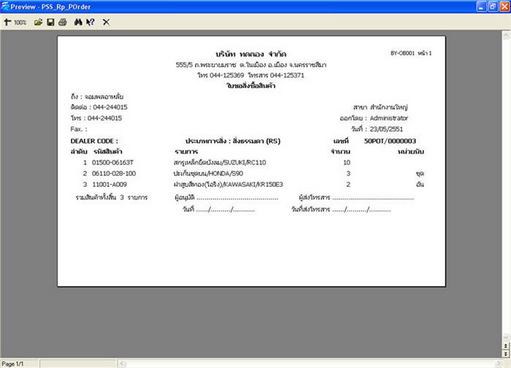
Task: Click the zoom tool cross icon
Action: tap(7, 22)
